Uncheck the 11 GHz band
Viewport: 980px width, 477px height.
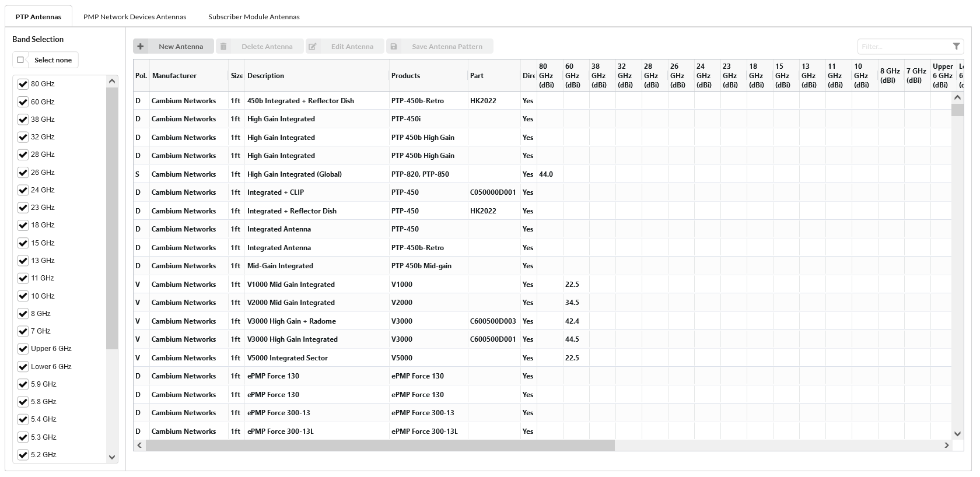click(x=23, y=278)
